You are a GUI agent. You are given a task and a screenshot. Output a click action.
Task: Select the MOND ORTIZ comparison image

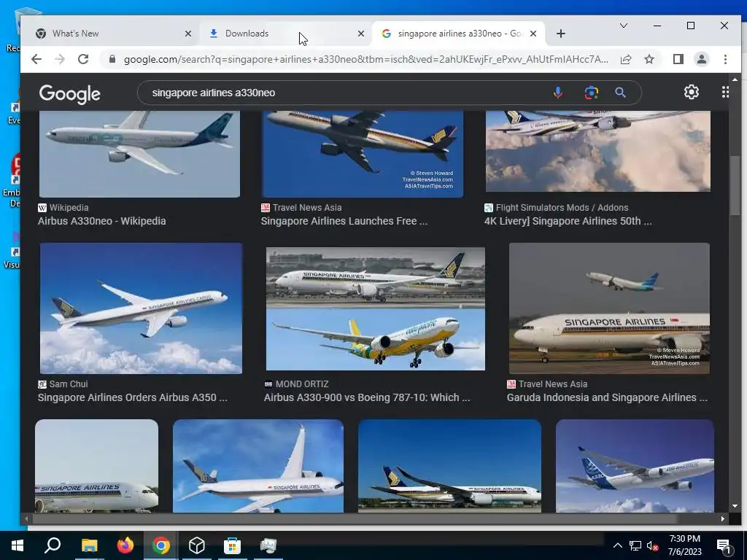pos(376,308)
